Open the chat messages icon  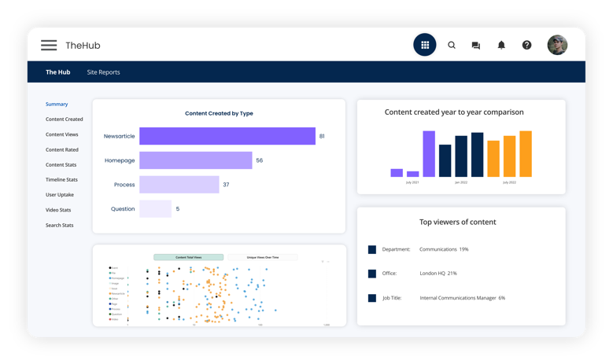click(x=475, y=46)
